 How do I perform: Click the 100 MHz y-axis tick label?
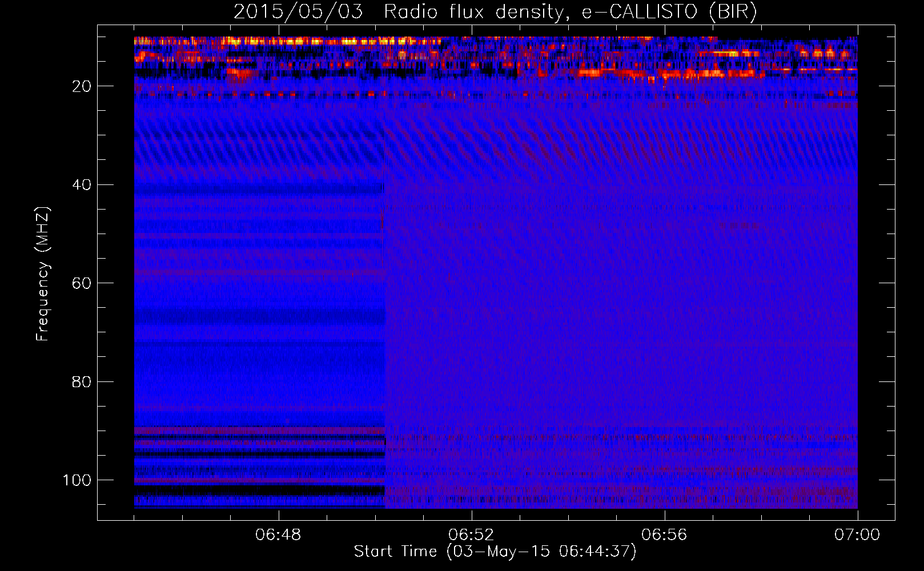pos(77,480)
